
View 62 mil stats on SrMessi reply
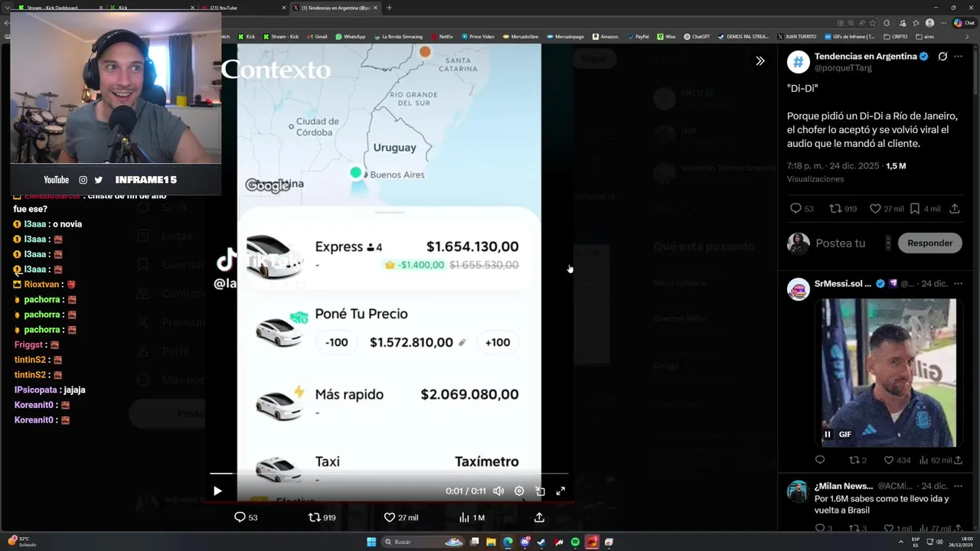pos(935,460)
